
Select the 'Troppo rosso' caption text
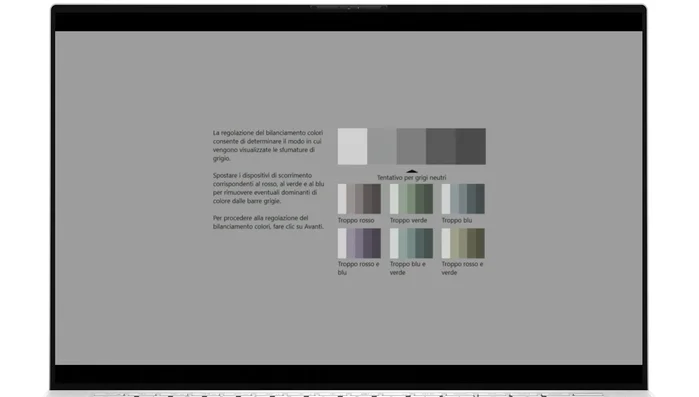[356, 220]
